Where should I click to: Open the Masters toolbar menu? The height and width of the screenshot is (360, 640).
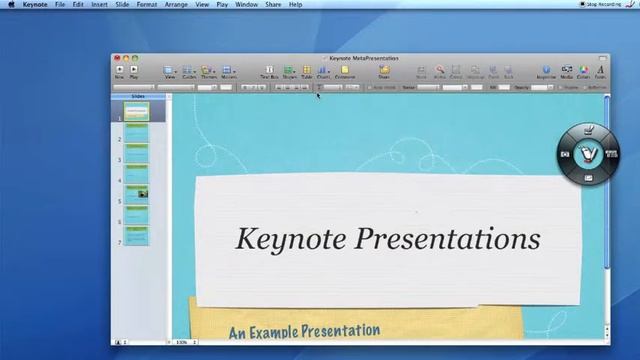point(228,71)
